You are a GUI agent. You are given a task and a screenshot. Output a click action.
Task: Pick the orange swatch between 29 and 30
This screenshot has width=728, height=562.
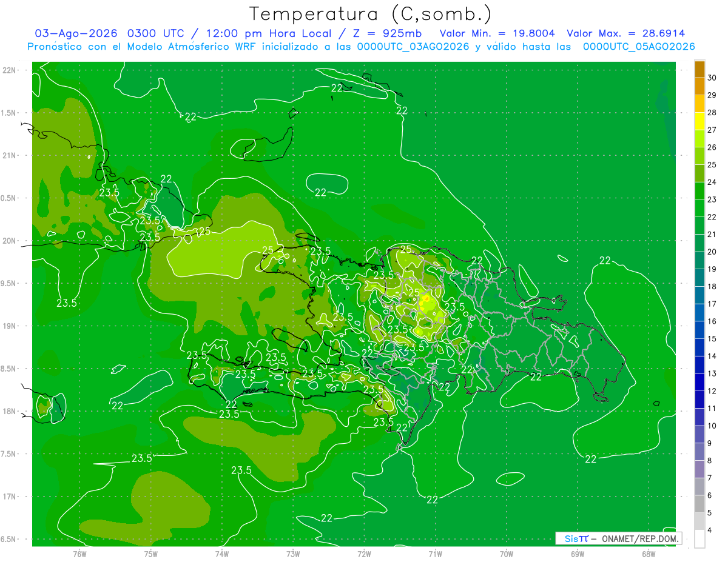coord(699,86)
